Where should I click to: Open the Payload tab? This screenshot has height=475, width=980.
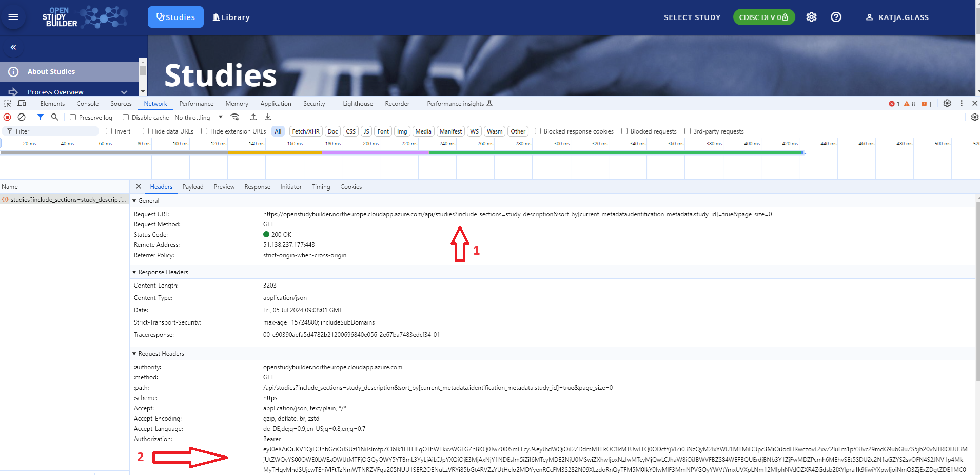click(x=193, y=187)
